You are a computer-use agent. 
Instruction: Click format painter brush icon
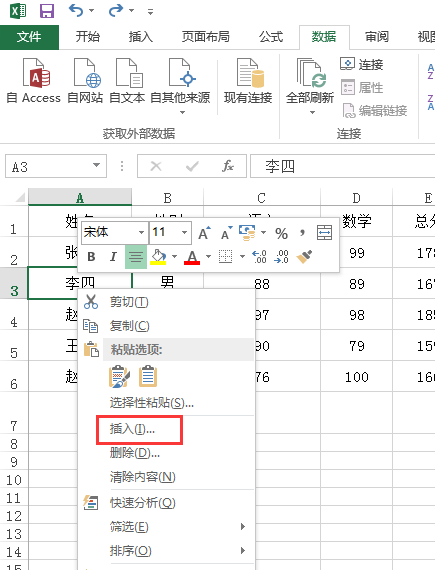pyautogui.click(x=305, y=257)
